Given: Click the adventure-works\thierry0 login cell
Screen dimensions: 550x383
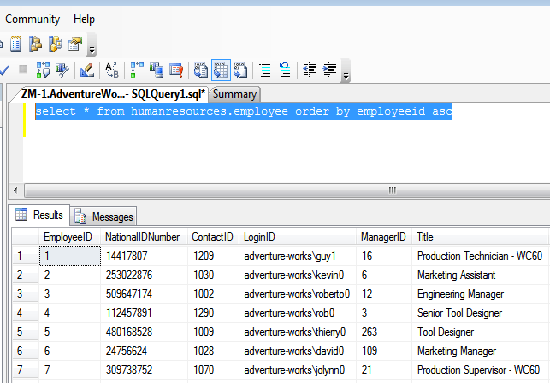Looking at the screenshot, I should pos(297,331).
